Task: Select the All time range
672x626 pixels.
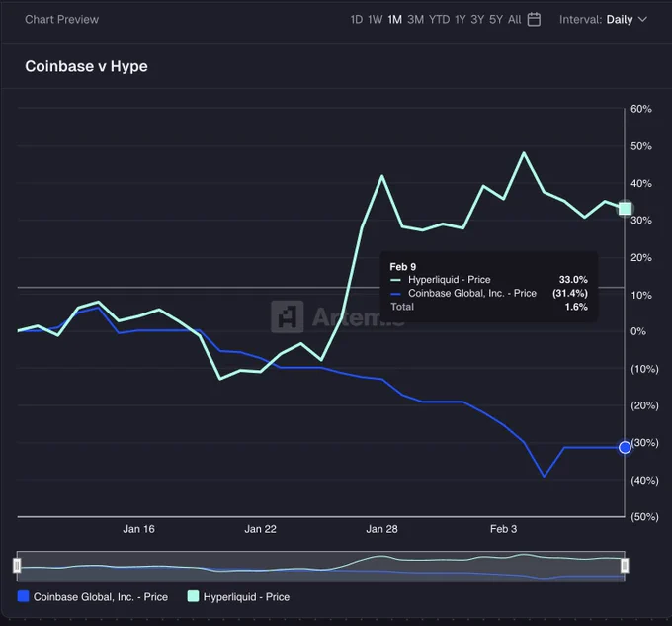Action: point(514,20)
